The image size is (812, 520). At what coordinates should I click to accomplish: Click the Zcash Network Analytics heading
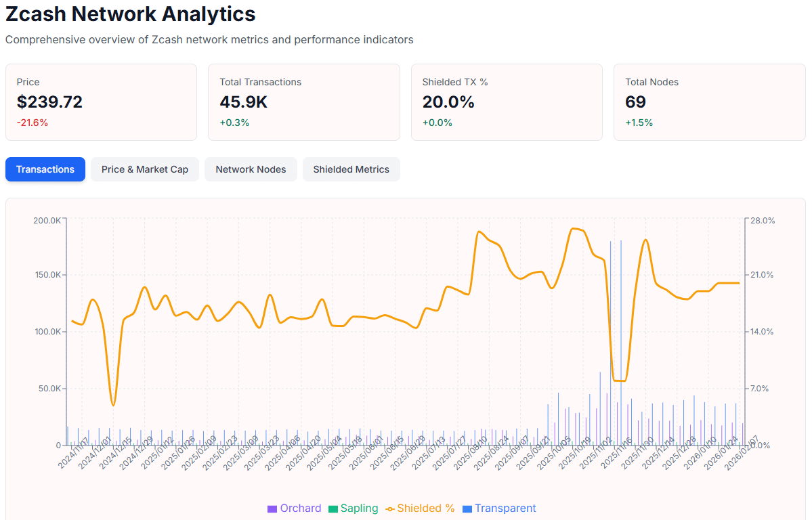130,14
